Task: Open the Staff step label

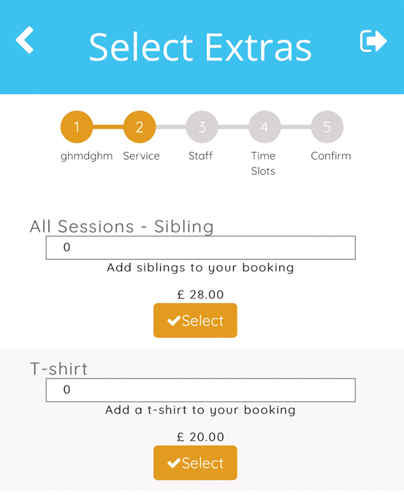Action: 200,156
